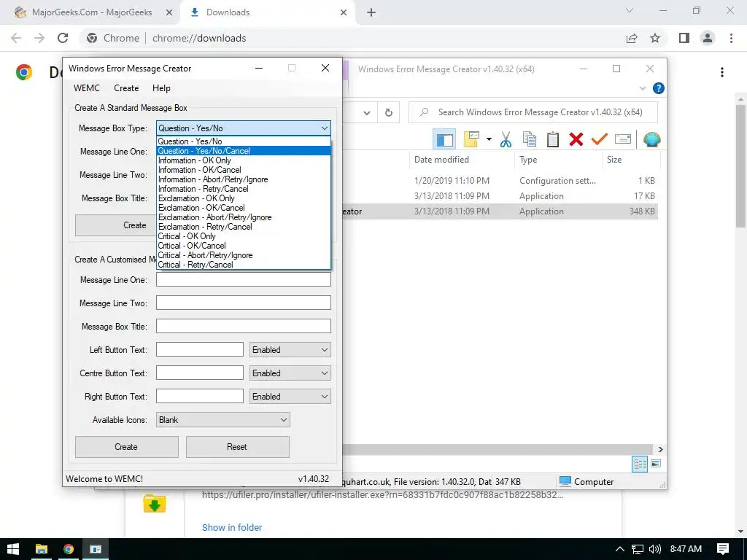Open the Right Button Text Enabled dropdown
The image size is (747, 560).
point(290,397)
